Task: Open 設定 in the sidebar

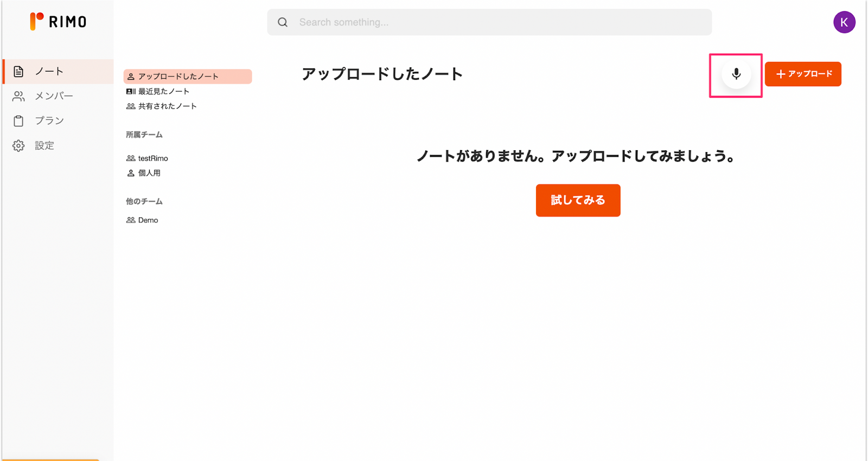Action: [x=44, y=145]
